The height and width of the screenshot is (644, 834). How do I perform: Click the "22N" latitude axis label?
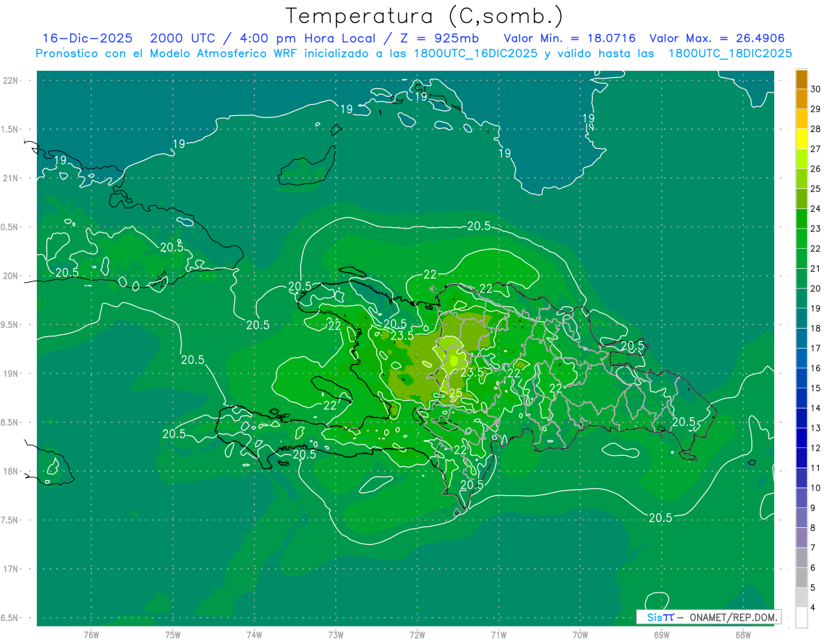10,81
